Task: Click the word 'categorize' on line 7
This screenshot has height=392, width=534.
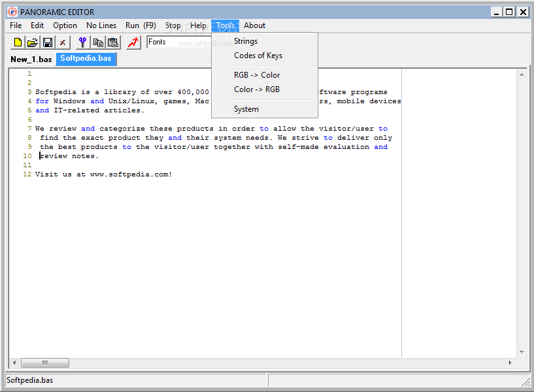Action: click(122, 129)
